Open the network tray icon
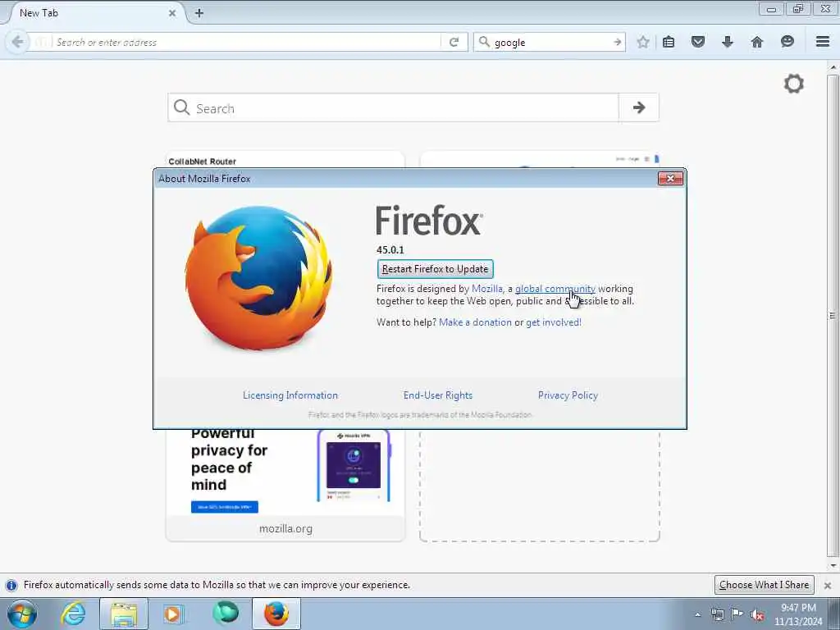Screen dimensions: 840x630 tap(717, 614)
